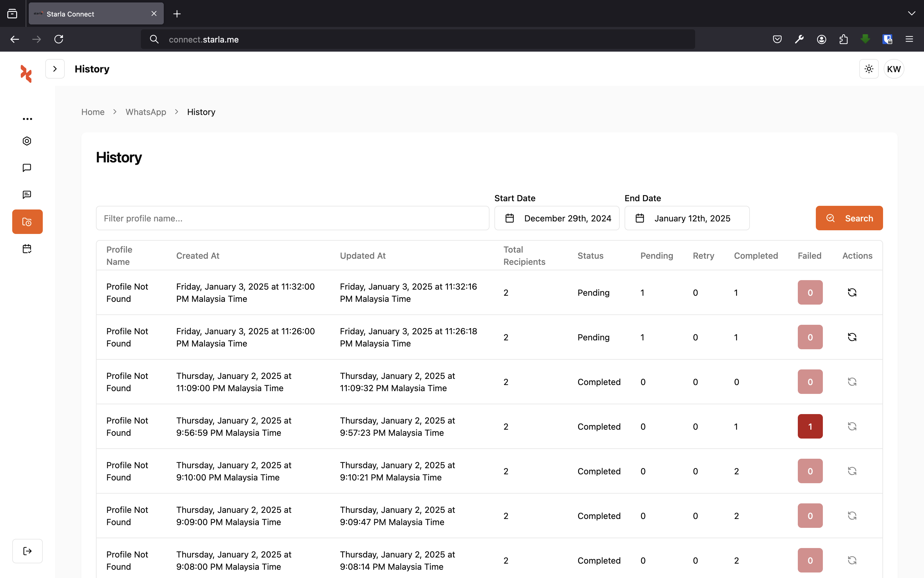Click the Status column header

click(590, 256)
